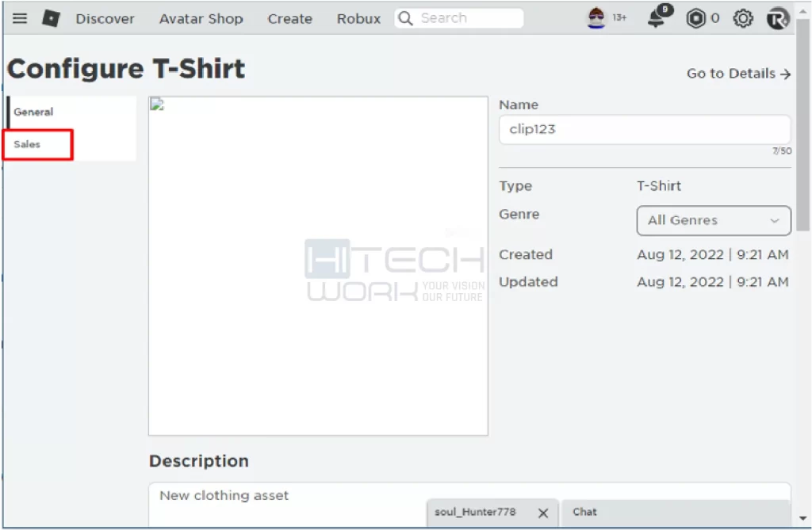The height and width of the screenshot is (530, 812).
Task: Click the Configure T-Shirt heading
Action: pos(126,69)
